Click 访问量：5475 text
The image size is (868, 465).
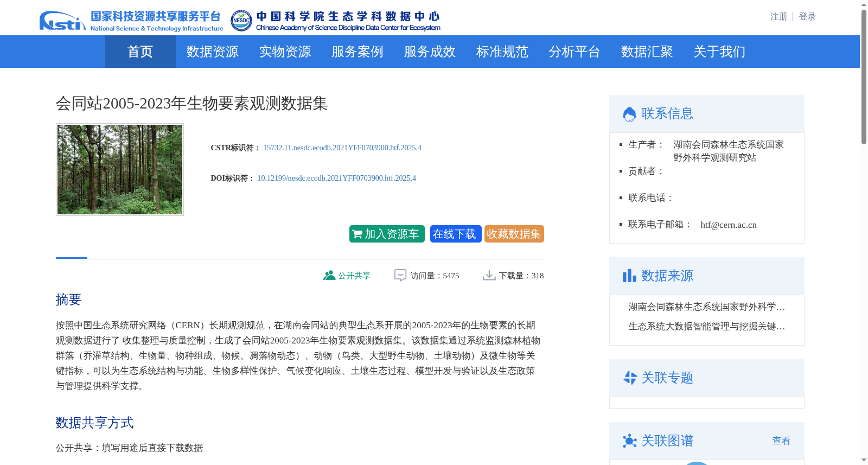pyautogui.click(x=435, y=276)
